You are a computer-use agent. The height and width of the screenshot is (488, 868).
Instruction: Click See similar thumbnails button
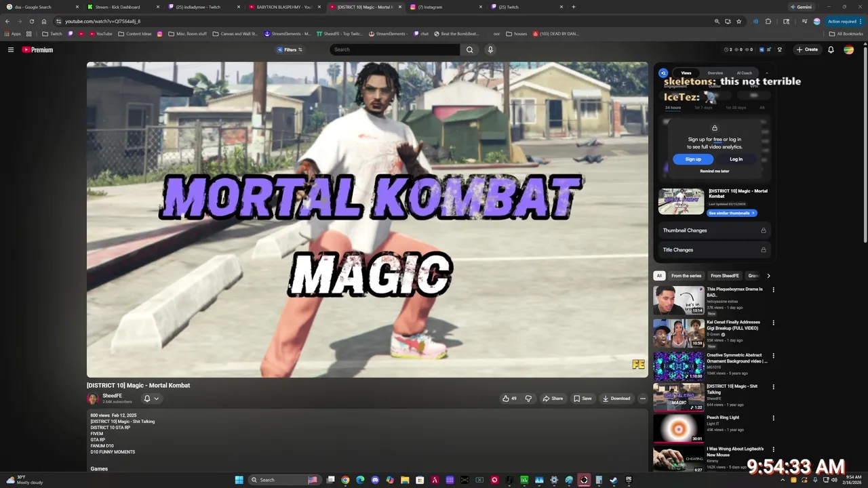[x=732, y=213]
